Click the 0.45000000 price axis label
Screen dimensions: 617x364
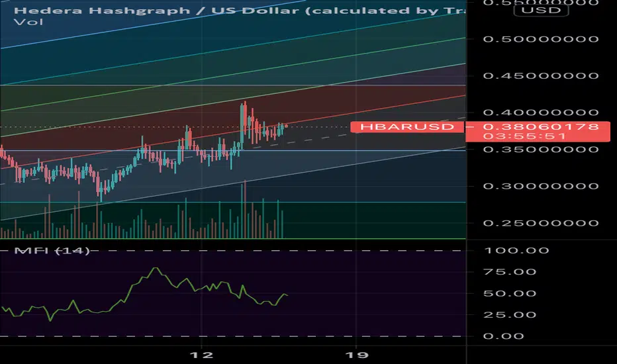pos(541,75)
